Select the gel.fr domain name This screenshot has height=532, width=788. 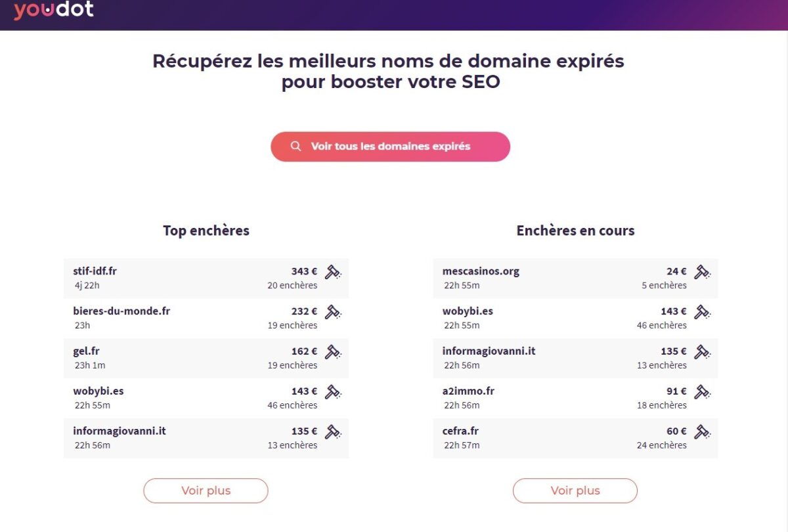tap(86, 351)
